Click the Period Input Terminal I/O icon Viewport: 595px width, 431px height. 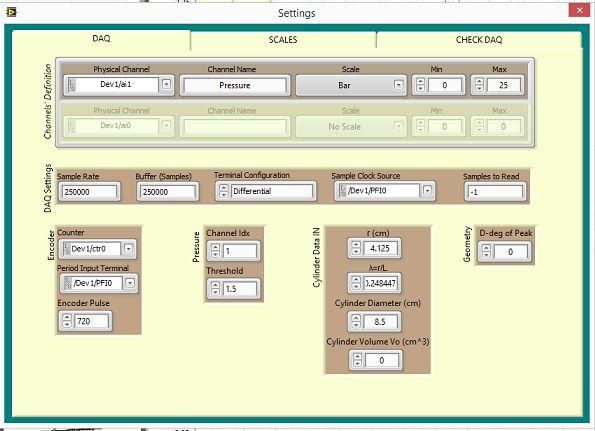(68, 283)
